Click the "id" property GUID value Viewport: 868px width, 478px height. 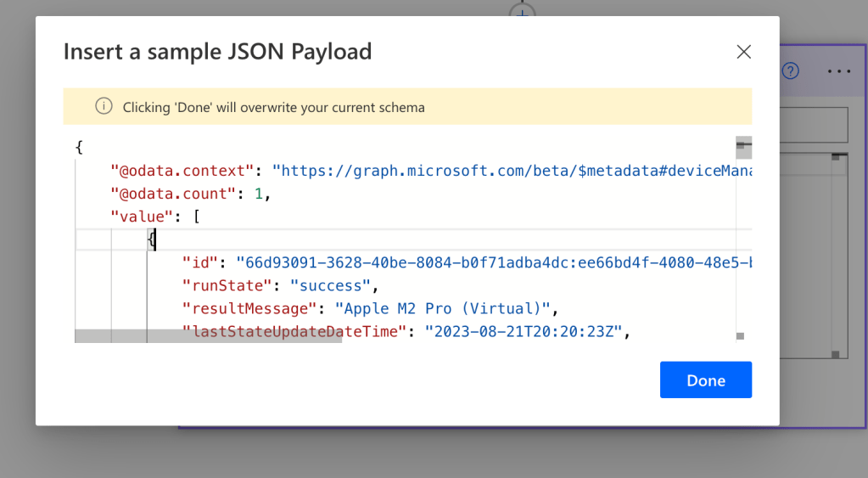(492, 262)
